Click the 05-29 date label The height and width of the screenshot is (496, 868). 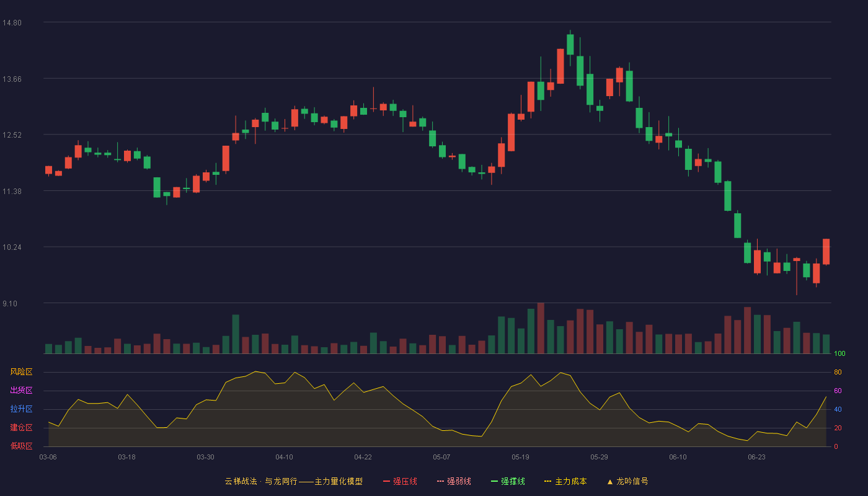[599, 457]
